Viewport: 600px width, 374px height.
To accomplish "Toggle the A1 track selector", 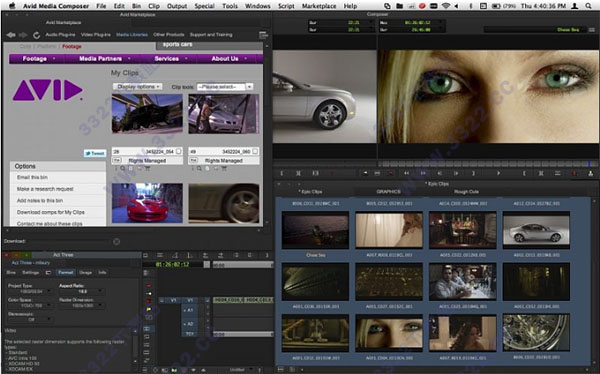I will [190, 310].
